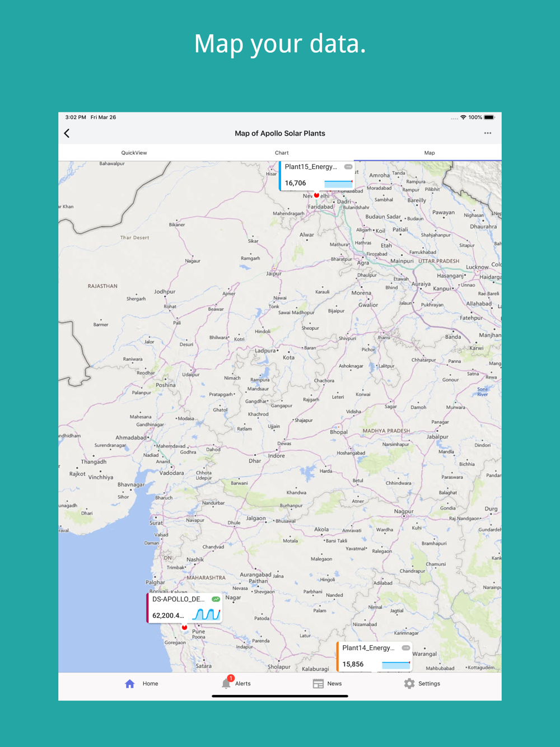Click the Lucknow city label
Image resolution: width=560 pixels, height=747 pixels.
pyautogui.click(x=477, y=267)
